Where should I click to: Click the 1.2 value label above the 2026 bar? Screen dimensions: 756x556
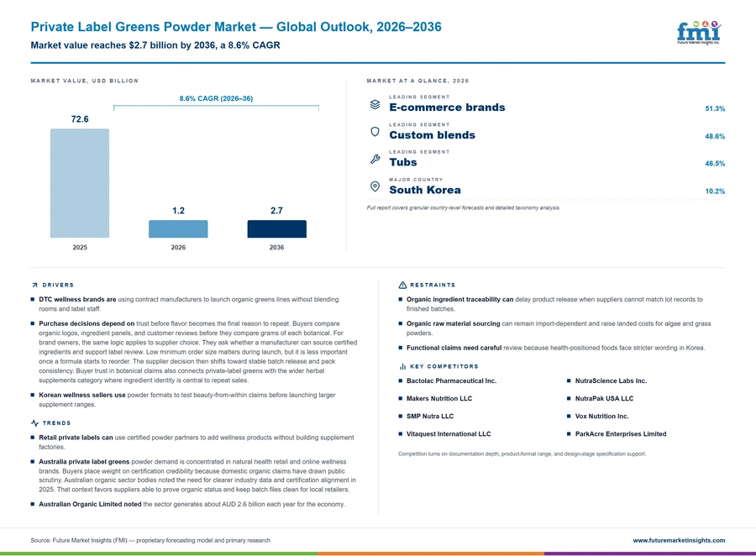coord(178,211)
